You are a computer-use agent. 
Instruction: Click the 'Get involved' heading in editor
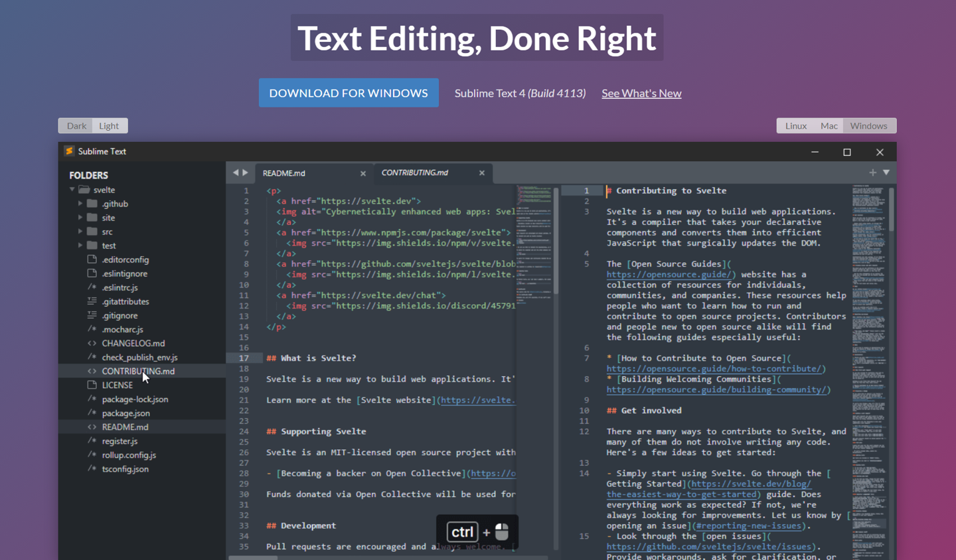pos(644,410)
